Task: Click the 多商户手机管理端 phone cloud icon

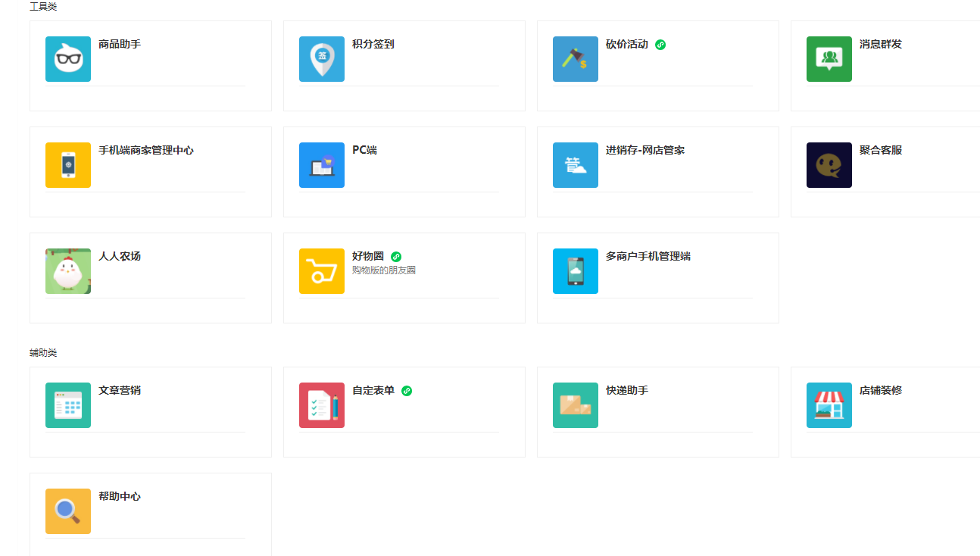Action: click(576, 271)
